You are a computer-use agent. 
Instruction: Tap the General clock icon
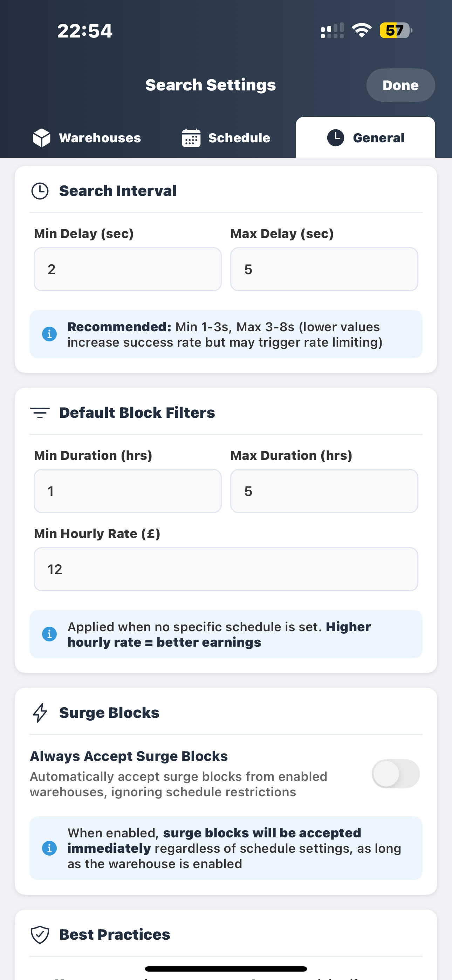[x=336, y=138]
